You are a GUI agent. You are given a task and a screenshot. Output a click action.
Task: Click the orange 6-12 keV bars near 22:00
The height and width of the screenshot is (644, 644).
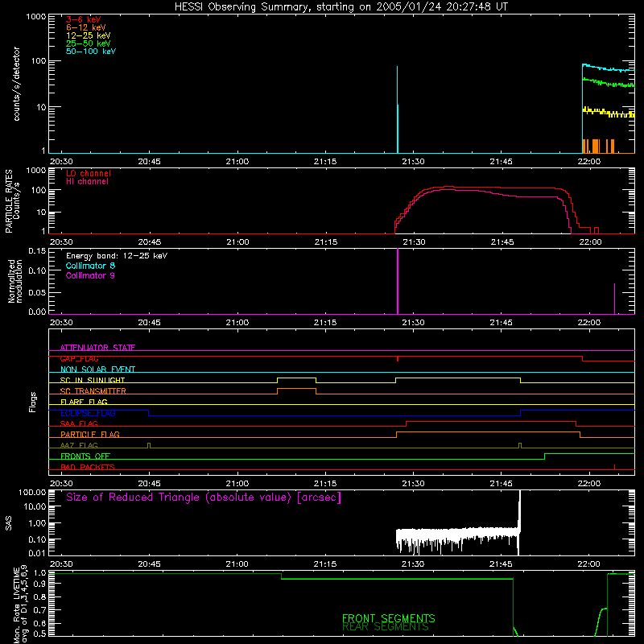598,146
